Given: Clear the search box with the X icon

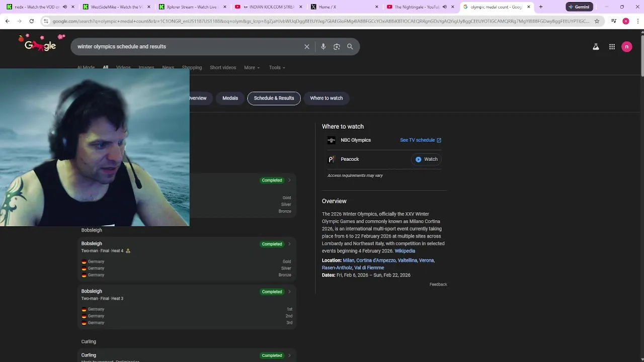Looking at the screenshot, I should click(307, 47).
